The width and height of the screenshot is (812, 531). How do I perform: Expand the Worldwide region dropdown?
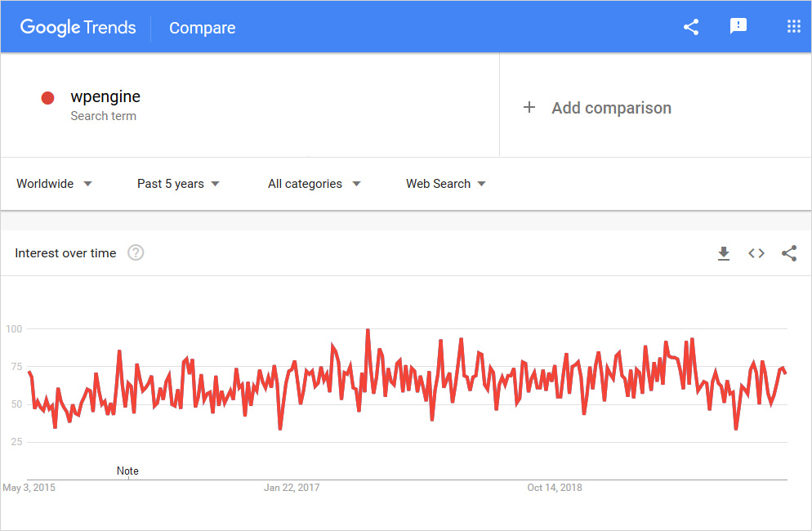[x=54, y=184]
